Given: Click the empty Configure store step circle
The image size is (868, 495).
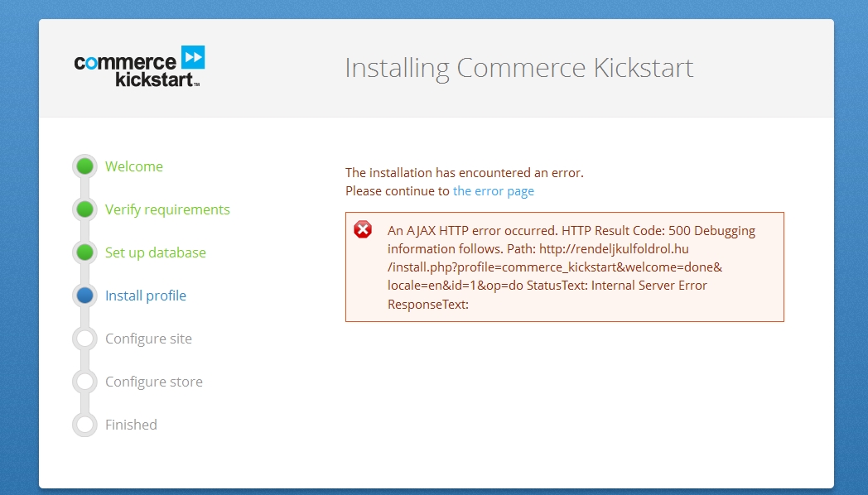Looking at the screenshot, I should coord(84,382).
